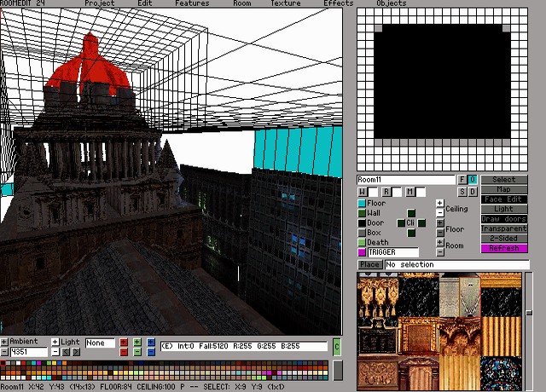
Task: Click the Place button
Action: [369, 264]
